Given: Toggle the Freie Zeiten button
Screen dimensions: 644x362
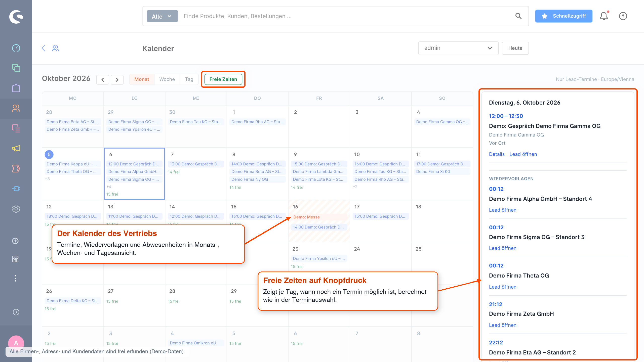Looking at the screenshot, I should coord(223,79).
